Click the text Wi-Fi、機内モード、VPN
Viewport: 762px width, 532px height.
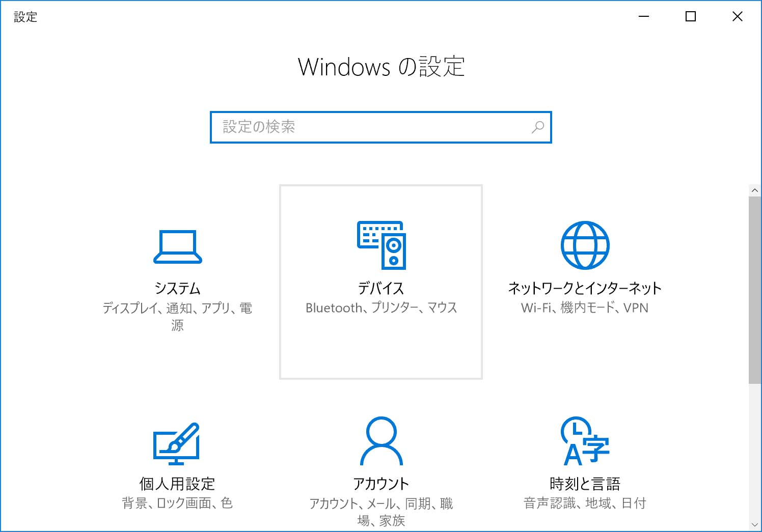585,307
